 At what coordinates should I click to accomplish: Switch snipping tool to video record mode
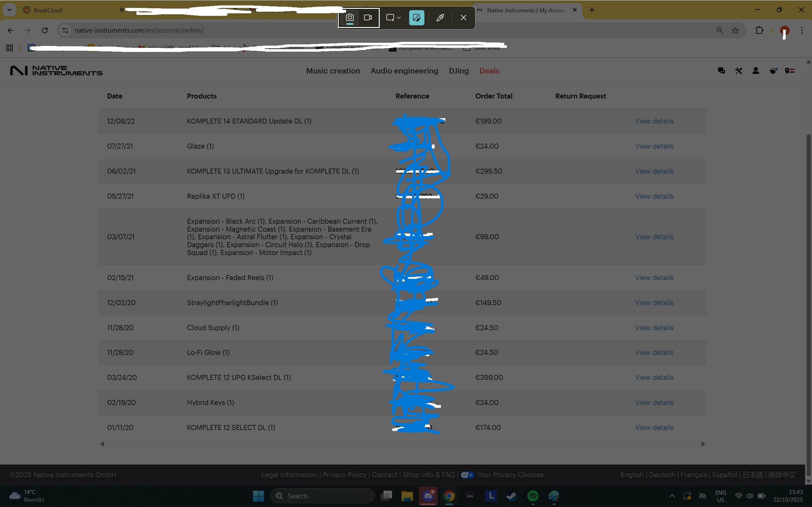point(368,17)
